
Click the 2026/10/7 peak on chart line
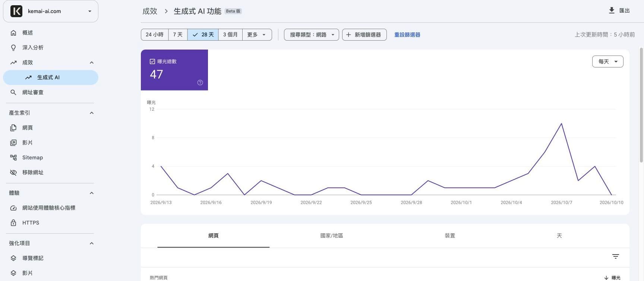[x=561, y=124]
